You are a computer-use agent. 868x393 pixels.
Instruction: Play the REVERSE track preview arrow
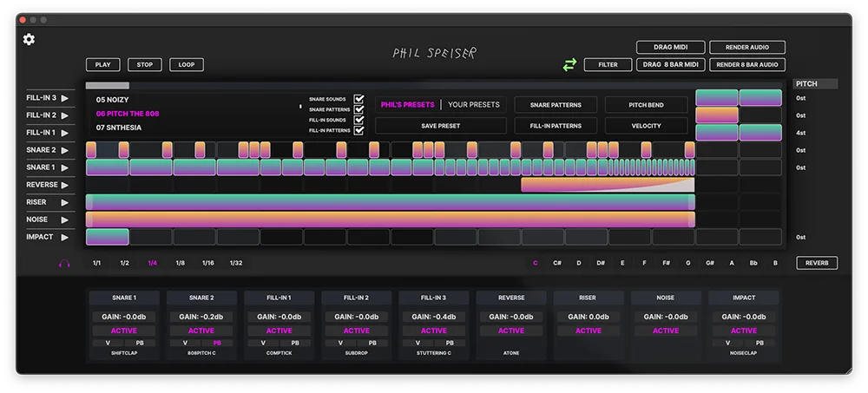65,185
